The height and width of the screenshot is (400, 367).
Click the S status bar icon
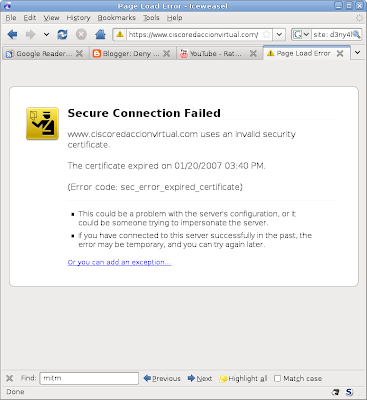(349, 392)
